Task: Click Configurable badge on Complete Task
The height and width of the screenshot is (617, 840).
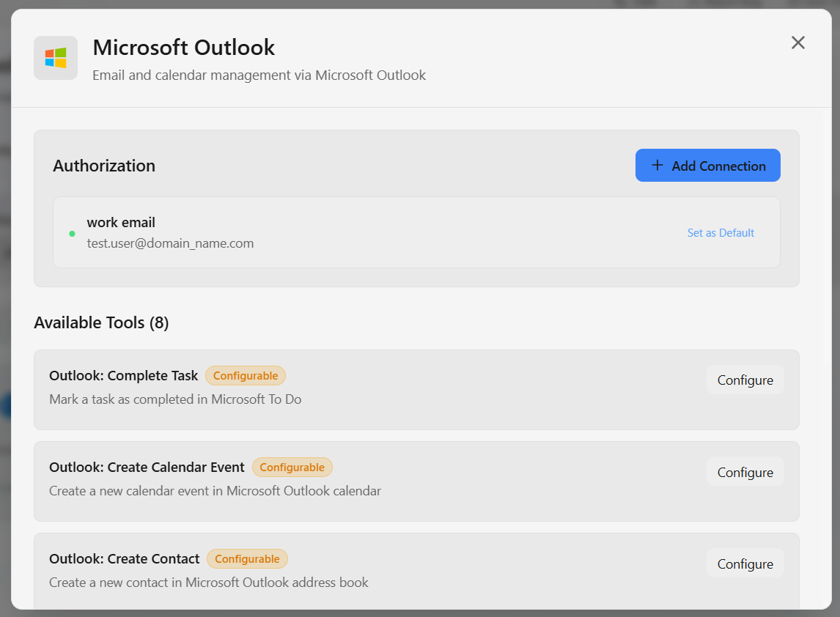Action: 246,376
